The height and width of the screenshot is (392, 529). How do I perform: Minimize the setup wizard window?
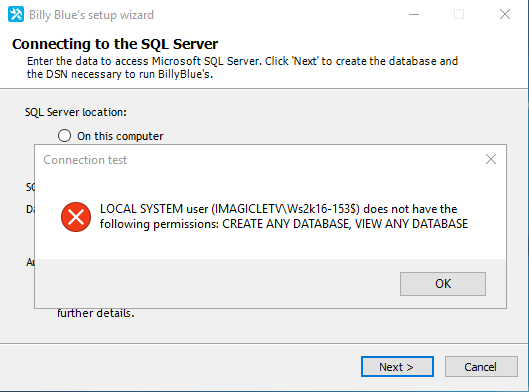tap(414, 15)
